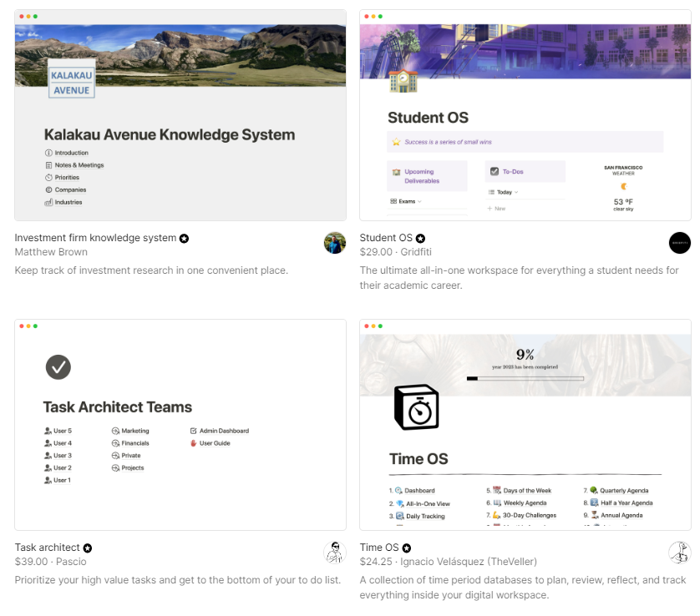Click the dark checkmark circle icon

coord(58,367)
